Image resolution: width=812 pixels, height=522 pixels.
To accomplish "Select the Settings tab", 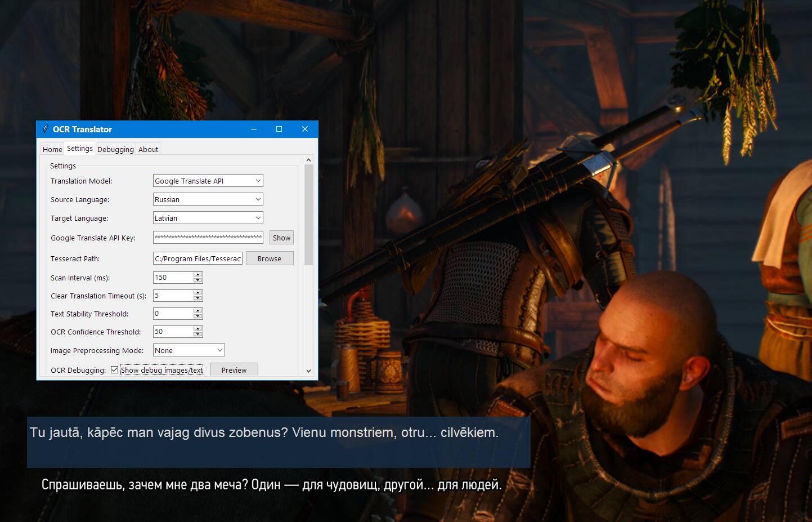I will 79,148.
